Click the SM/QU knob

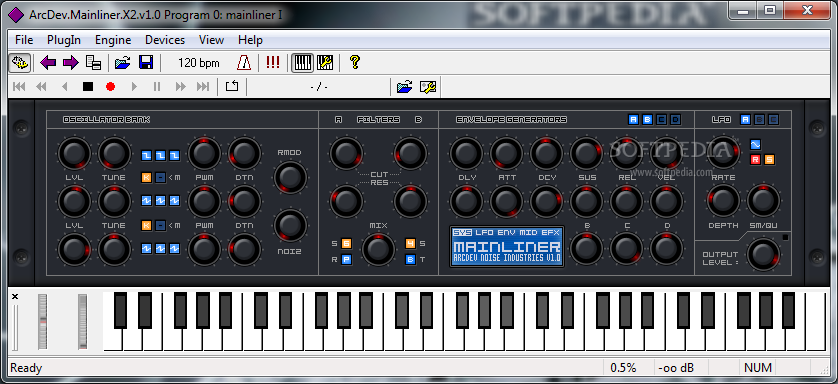point(763,200)
